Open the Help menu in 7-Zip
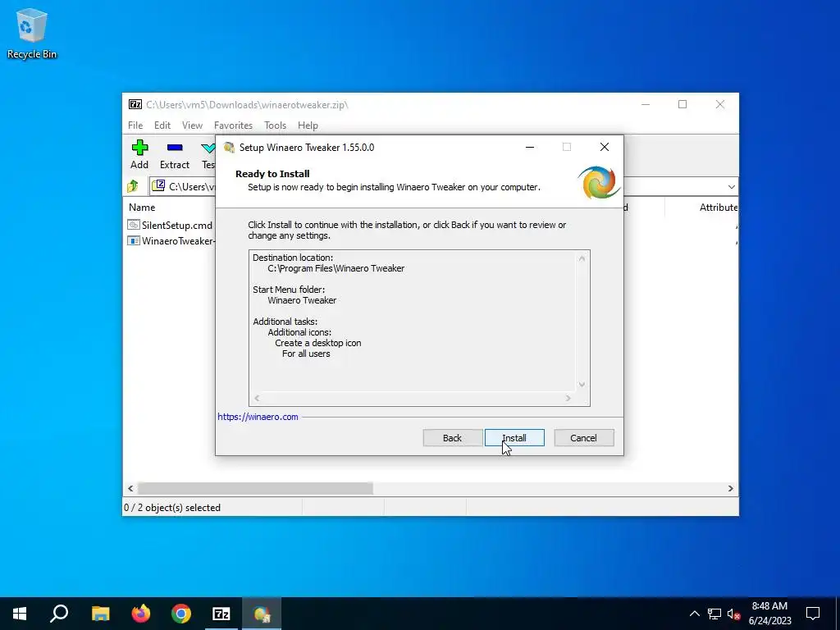Screen dimensions: 840x630 pos(308,126)
